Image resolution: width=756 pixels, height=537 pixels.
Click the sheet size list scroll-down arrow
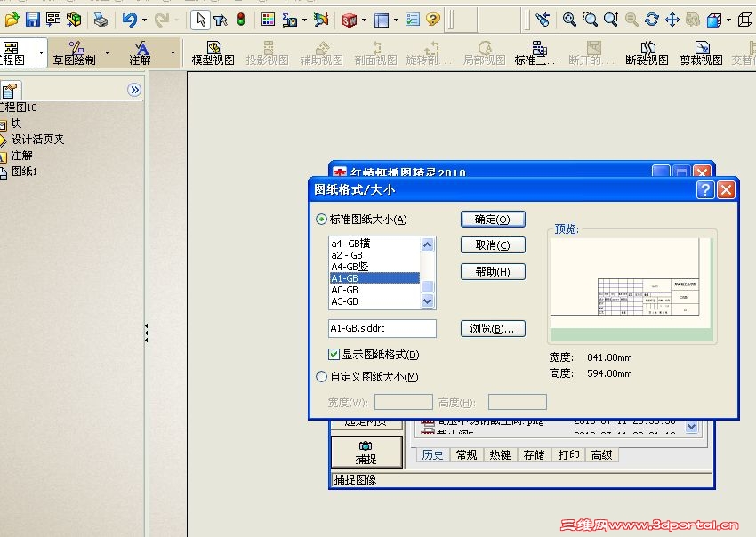coord(427,301)
